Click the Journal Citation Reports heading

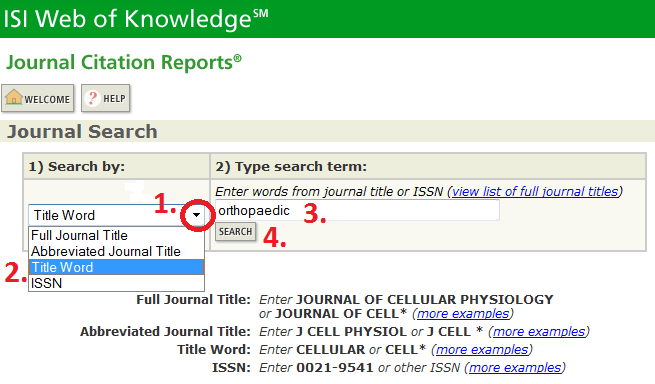pos(124,63)
